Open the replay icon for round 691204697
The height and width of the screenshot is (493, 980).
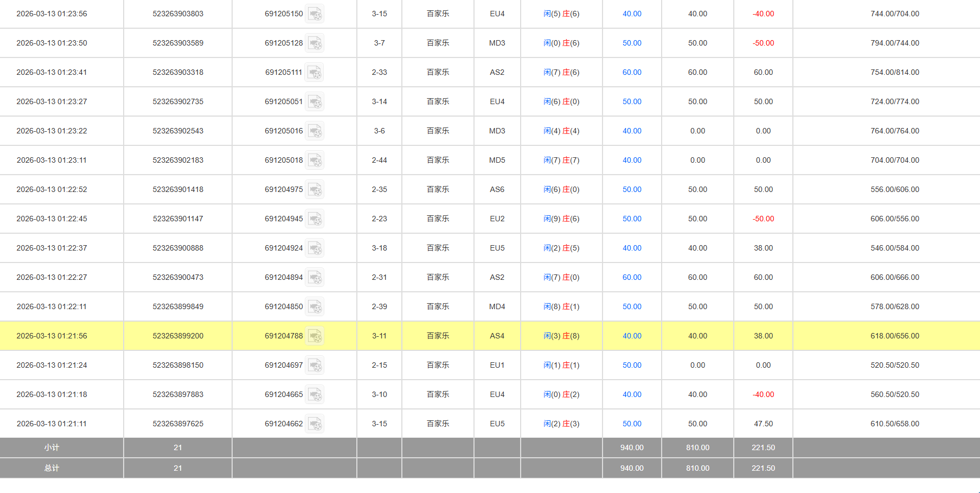[x=315, y=366]
